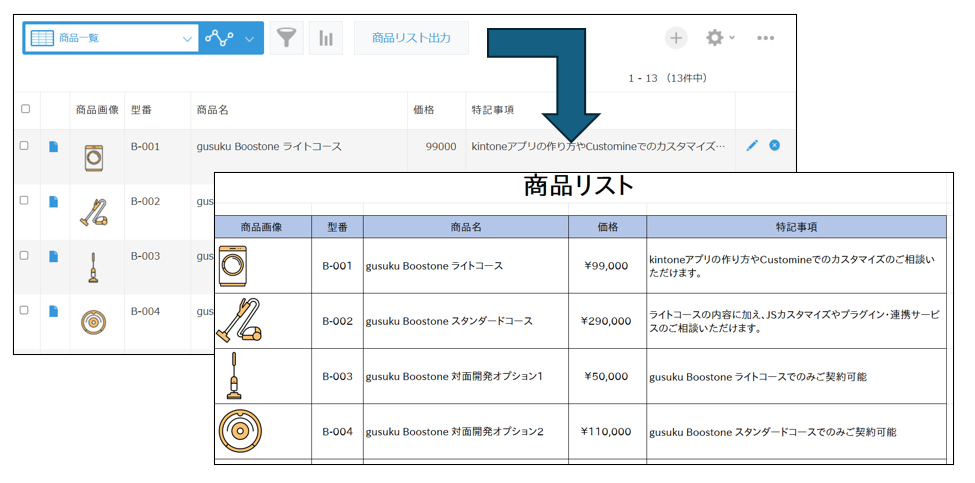Open record details icon for B-002
This screenshot has height=483, width=975.
coord(53,201)
